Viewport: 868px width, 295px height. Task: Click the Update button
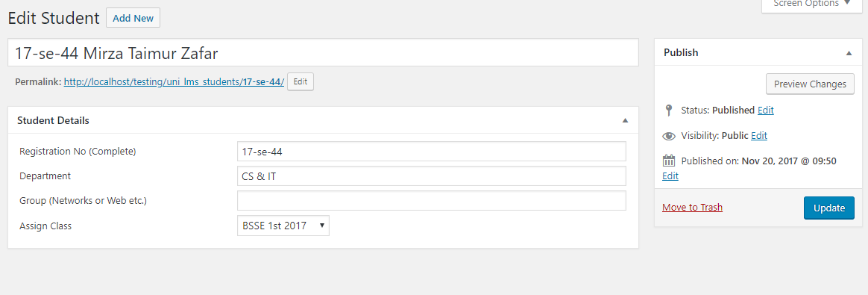tap(828, 208)
